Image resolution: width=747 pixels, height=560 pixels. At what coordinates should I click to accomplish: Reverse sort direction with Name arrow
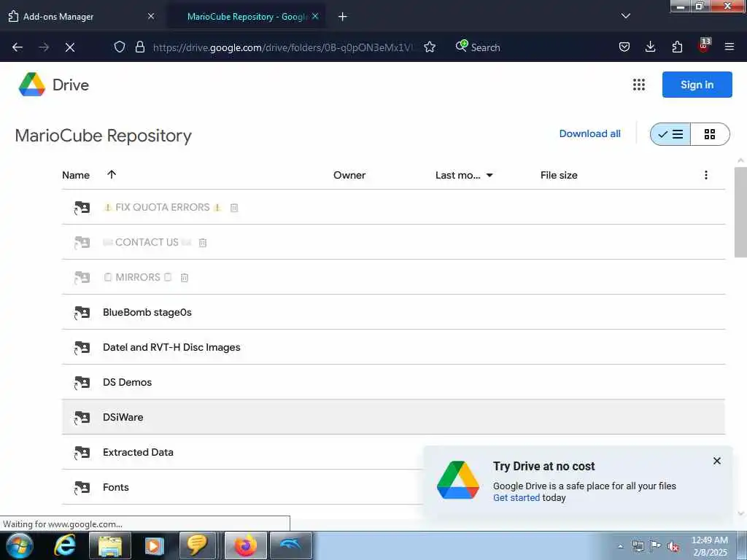pyautogui.click(x=112, y=174)
